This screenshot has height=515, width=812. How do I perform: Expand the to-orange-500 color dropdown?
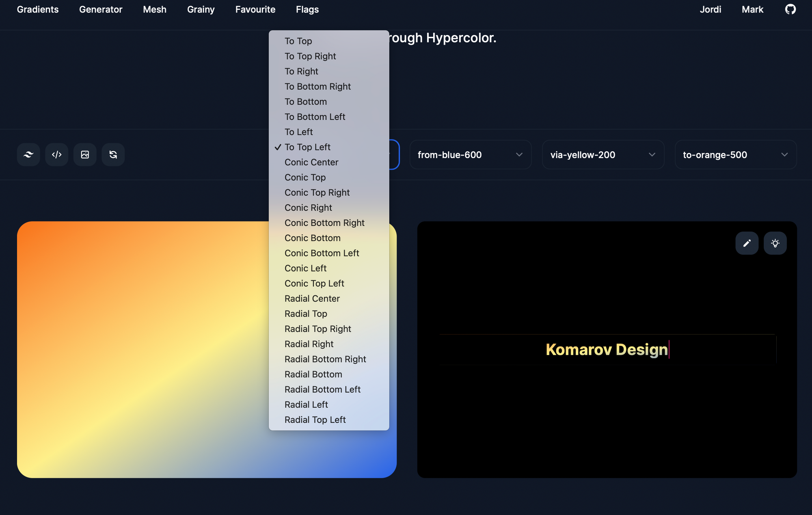735,155
